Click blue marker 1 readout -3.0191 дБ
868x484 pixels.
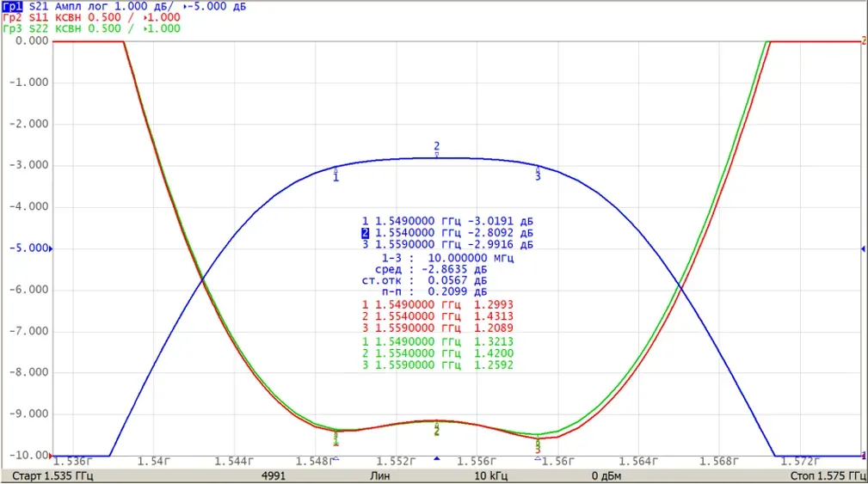[x=447, y=221]
